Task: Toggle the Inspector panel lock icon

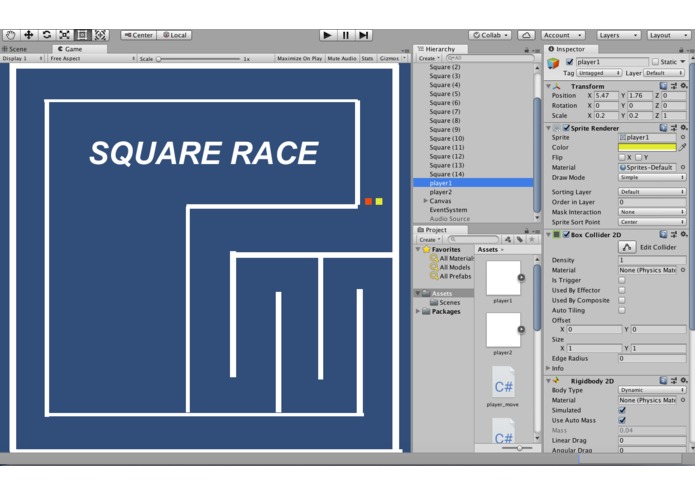Action: tap(681, 50)
